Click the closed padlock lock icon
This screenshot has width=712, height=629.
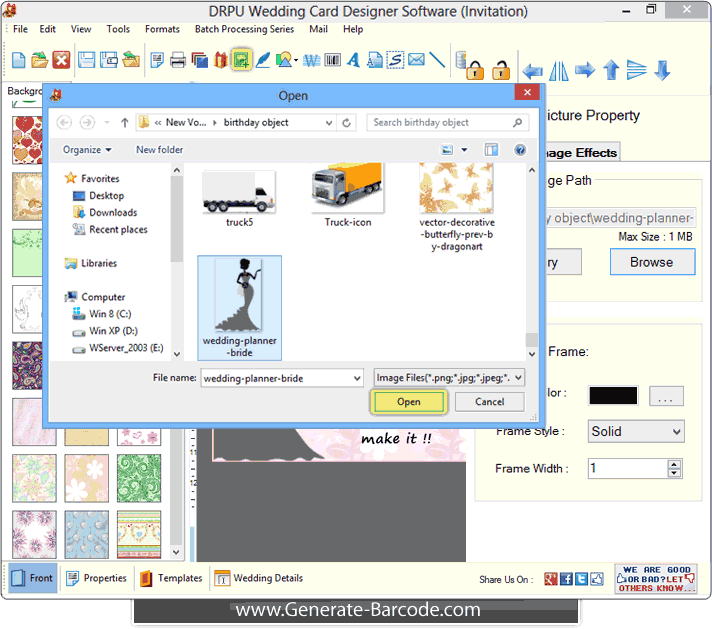(x=475, y=70)
